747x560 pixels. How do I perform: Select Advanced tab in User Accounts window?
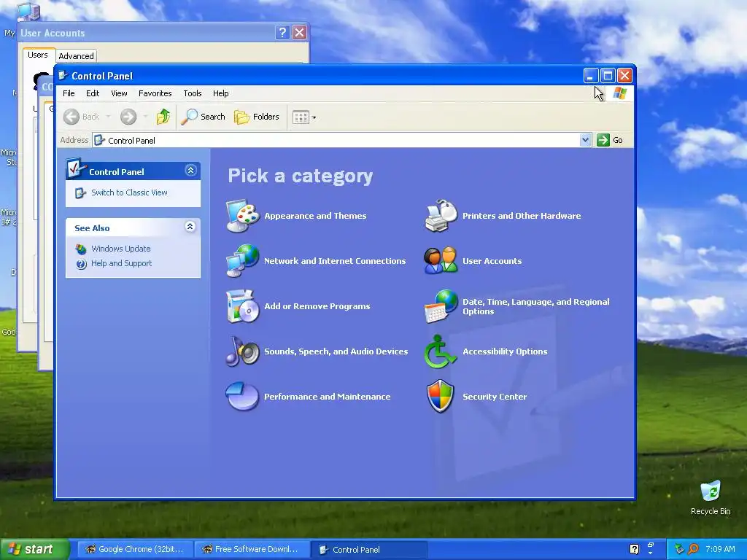pyautogui.click(x=76, y=56)
